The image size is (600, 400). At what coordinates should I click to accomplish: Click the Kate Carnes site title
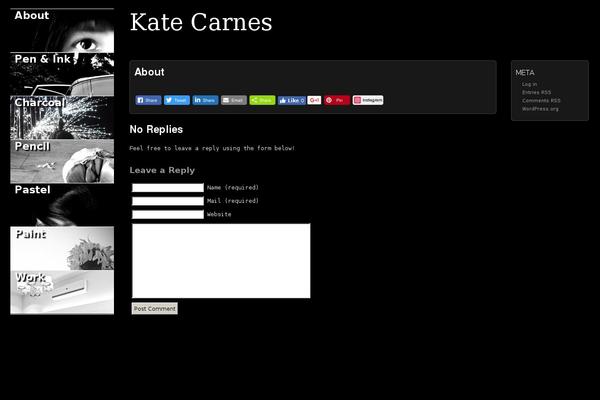click(201, 22)
